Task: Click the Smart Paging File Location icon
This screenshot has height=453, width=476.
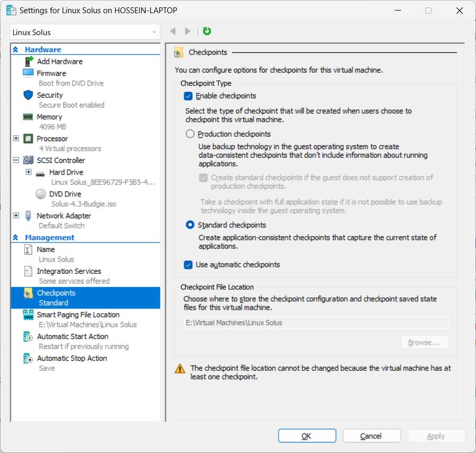Action: click(28, 315)
